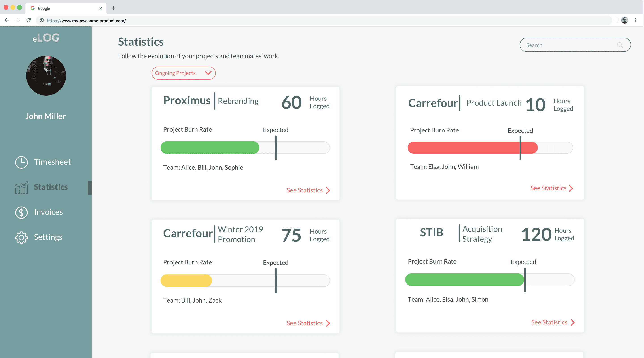644x358 pixels.
Task: Open See Statistics for Proximus Rebranding
Action: coord(308,190)
